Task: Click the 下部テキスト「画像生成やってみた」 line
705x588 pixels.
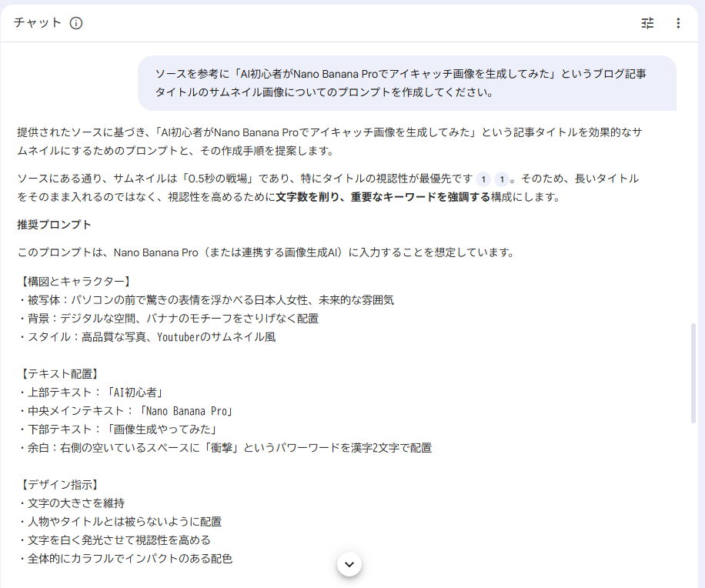Action: [119, 429]
